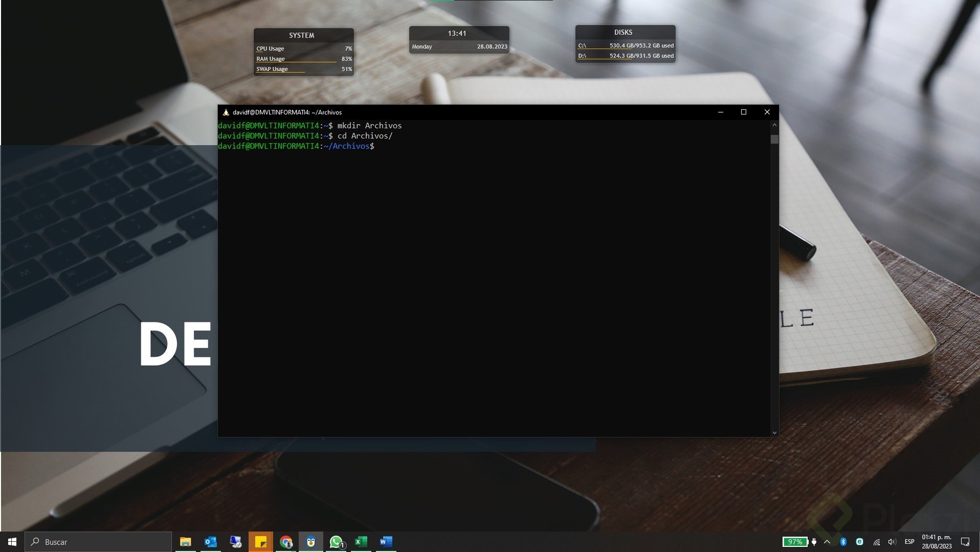
Task: Launch Microsoft Excel from the taskbar
Action: [x=361, y=542]
